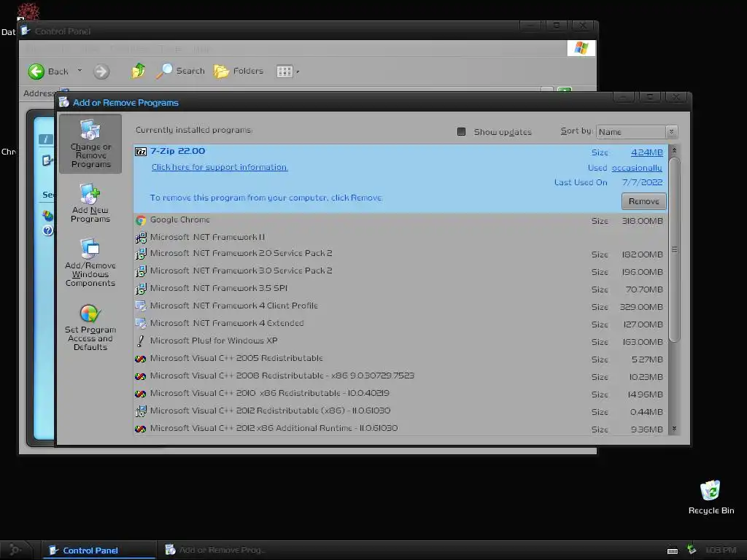Viewport: 747px width, 560px height.
Task: Toggle the Show updates checkbox
Action: pos(461,131)
